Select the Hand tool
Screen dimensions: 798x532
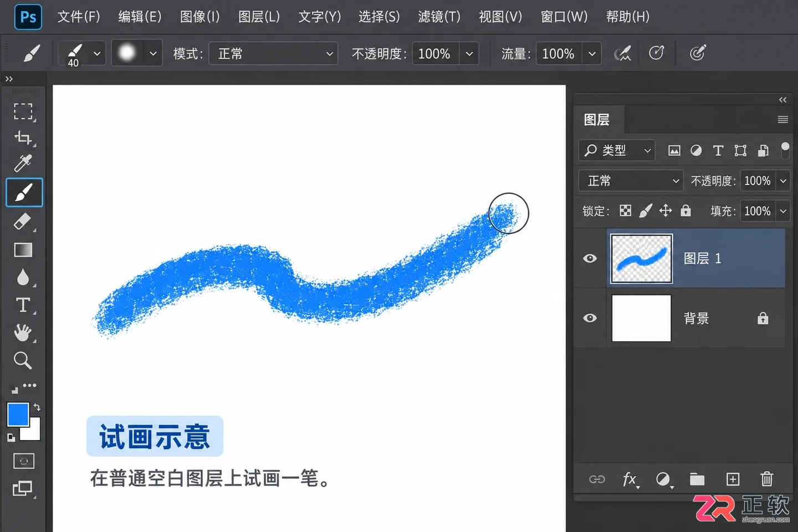click(23, 332)
